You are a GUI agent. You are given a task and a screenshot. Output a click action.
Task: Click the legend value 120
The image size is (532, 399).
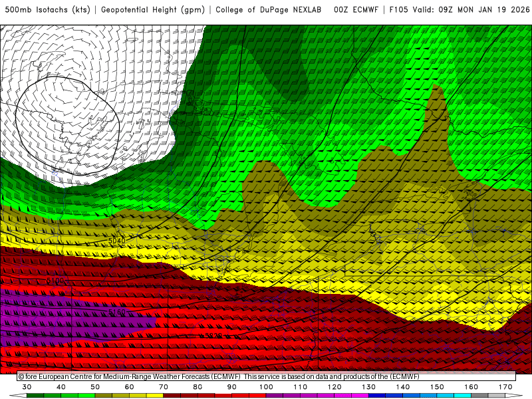[334, 387]
